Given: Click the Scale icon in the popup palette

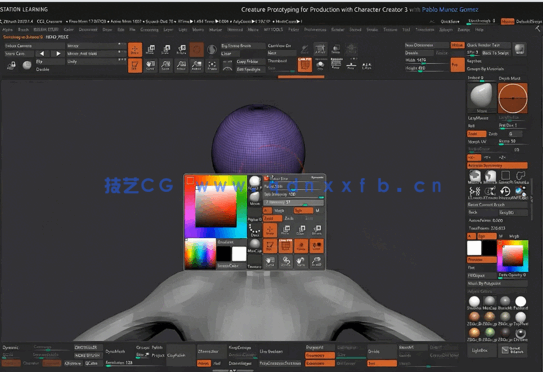Looking at the screenshot, I should (x=301, y=230).
